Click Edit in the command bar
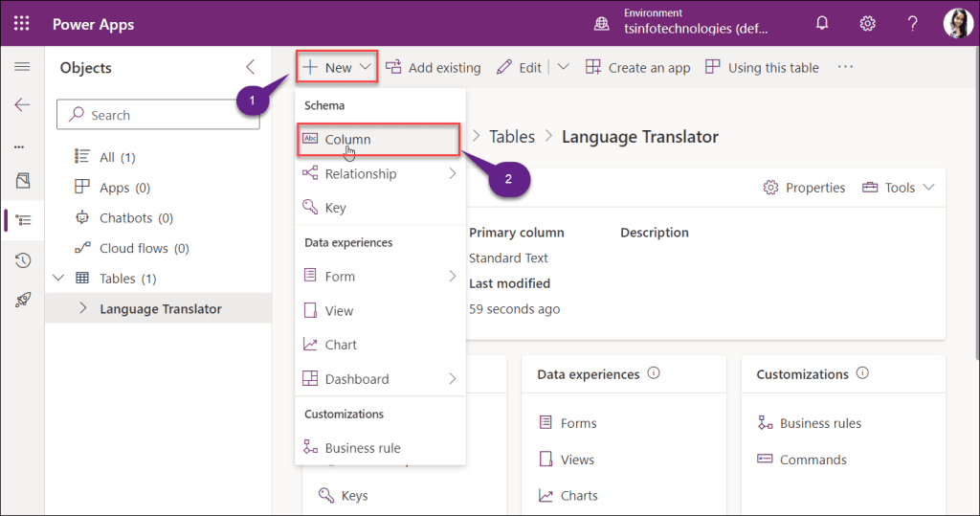980x516 pixels. [x=520, y=68]
